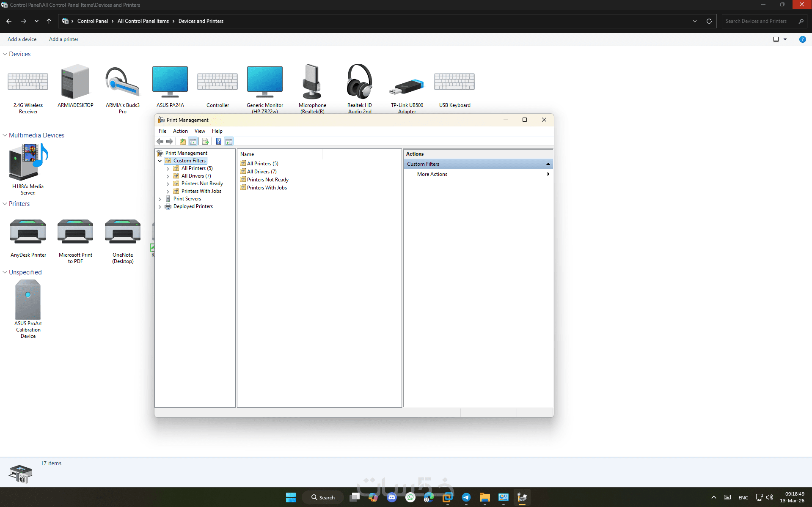Select ASUS ProArt Calibration Device
Image resolution: width=812 pixels, height=507 pixels.
coord(28,310)
